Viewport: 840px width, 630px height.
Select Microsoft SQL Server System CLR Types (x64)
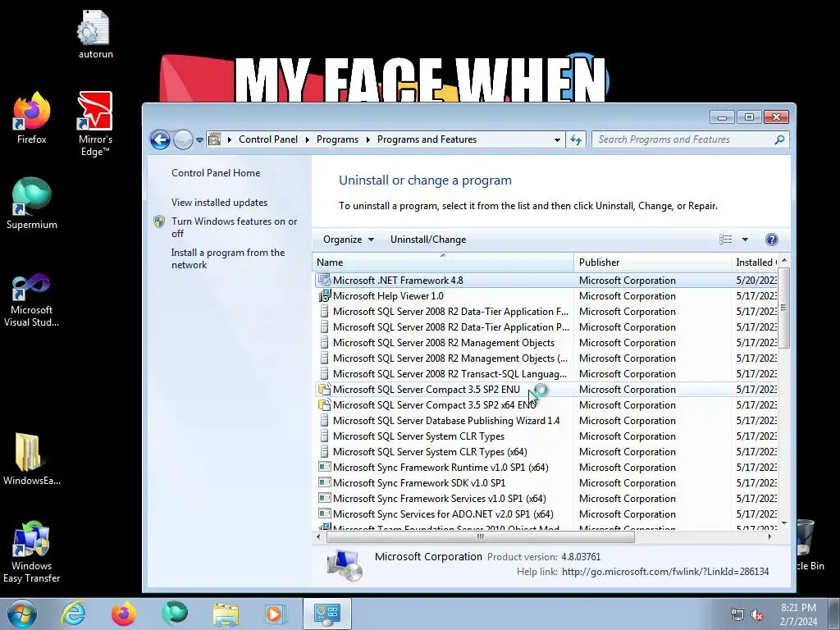tap(546, 452)
